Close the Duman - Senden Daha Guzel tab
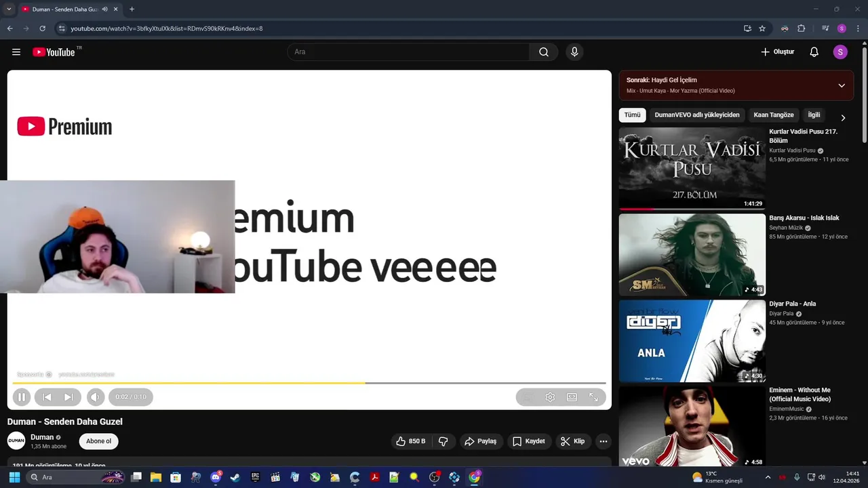The width and height of the screenshot is (868, 488). coord(115,9)
